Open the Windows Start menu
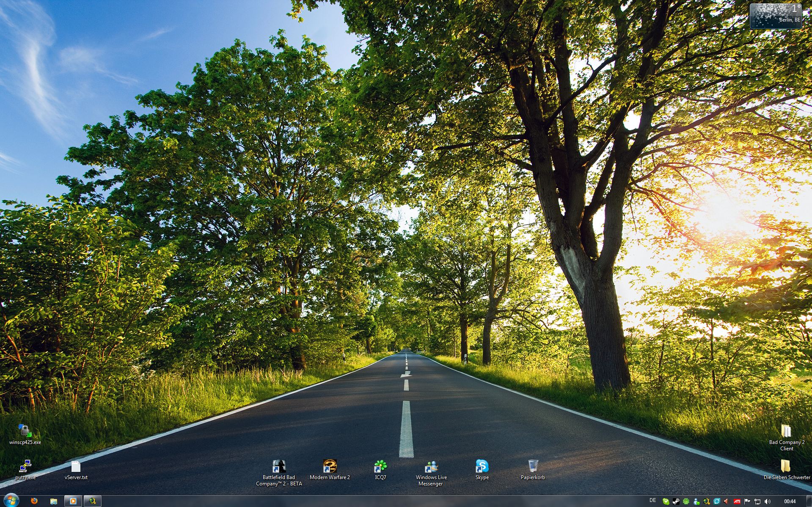The image size is (812, 507). tap(11, 501)
